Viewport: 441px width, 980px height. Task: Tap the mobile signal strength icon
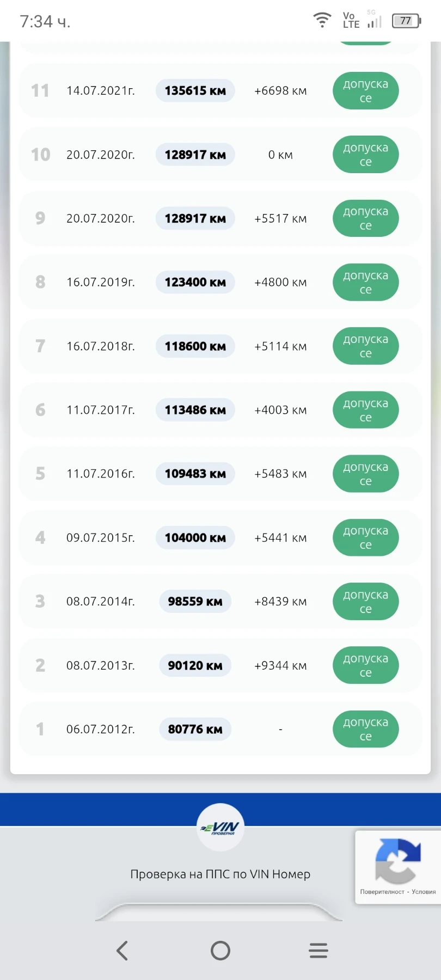[374, 22]
